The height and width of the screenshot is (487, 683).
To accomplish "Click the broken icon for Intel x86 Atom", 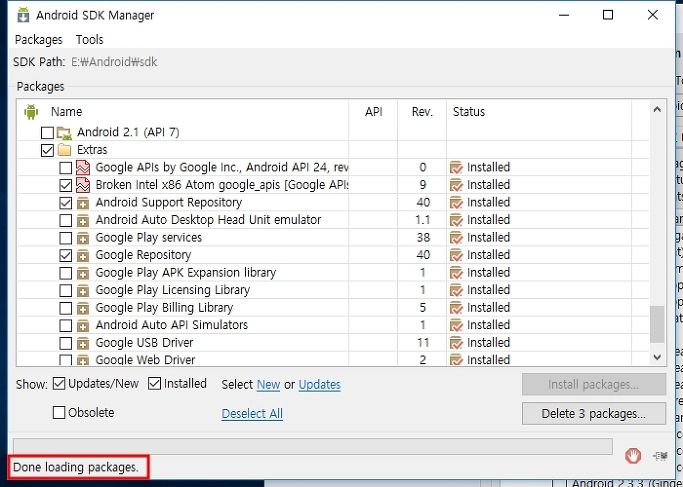I will (x=83, y=185).
